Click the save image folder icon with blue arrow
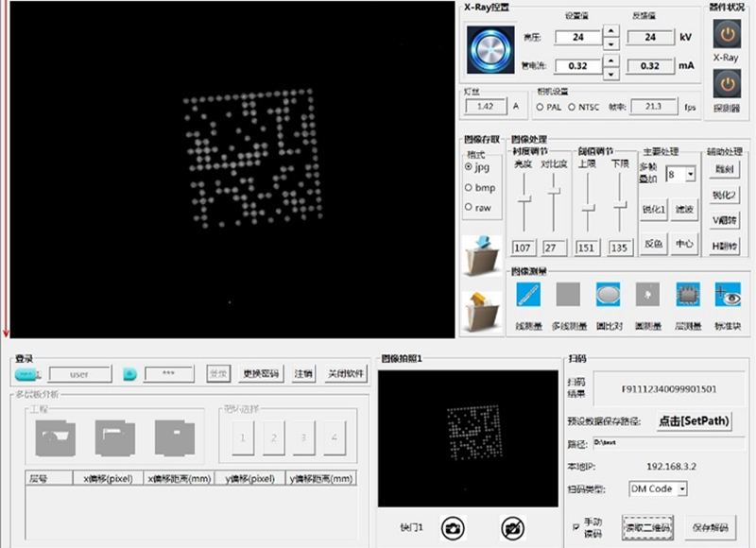Screen dimensions: 756x548 coord(483,255)
